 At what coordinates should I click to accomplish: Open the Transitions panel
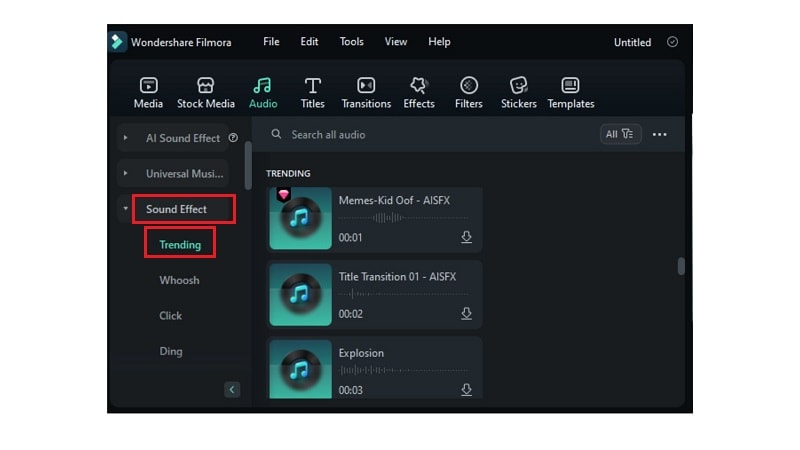tap(366, 92)
